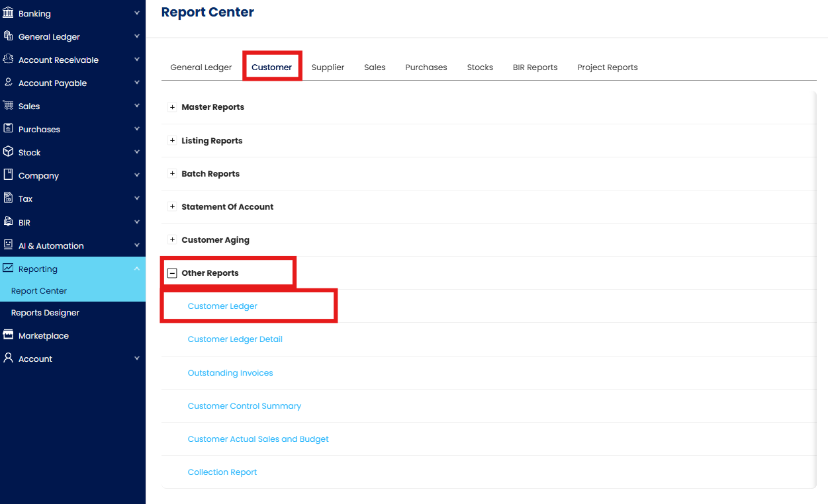
Task: Click the Account Receivable sidebar icon
Action: 8,59
